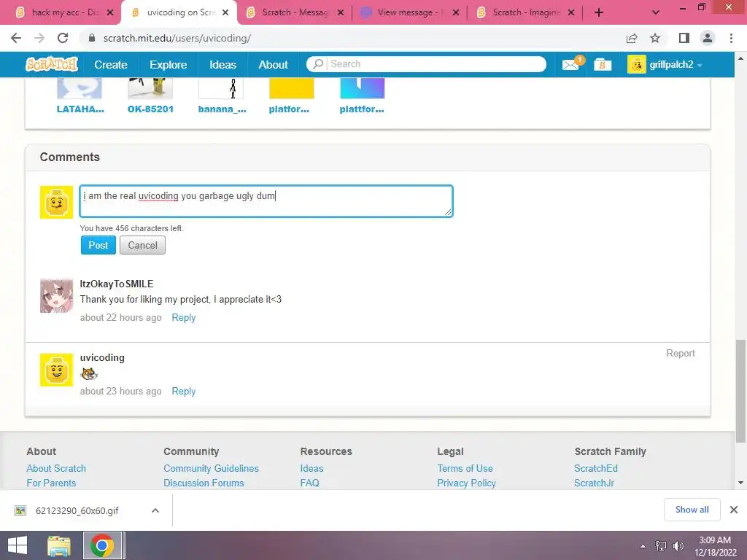This screenshot has width=747, height=560.
Task: Cancel the comment
Action: [142, 245]
